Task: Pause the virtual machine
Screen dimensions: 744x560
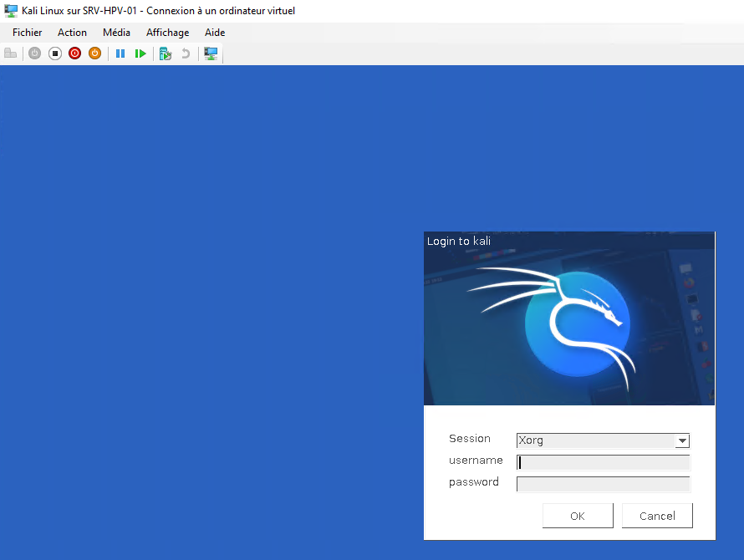Action: [x=120, y=53]
